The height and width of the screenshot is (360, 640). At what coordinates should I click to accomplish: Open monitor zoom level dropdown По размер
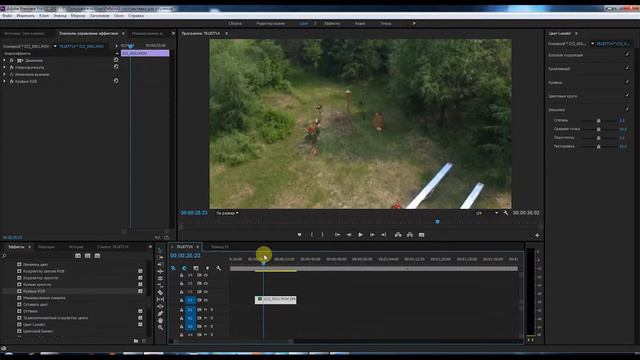227,213
